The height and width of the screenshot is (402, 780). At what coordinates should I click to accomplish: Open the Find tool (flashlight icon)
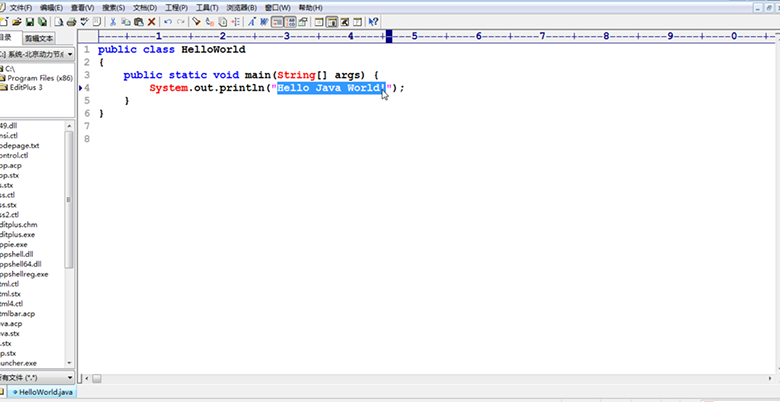pyautogui.click(x=196, y=22)
